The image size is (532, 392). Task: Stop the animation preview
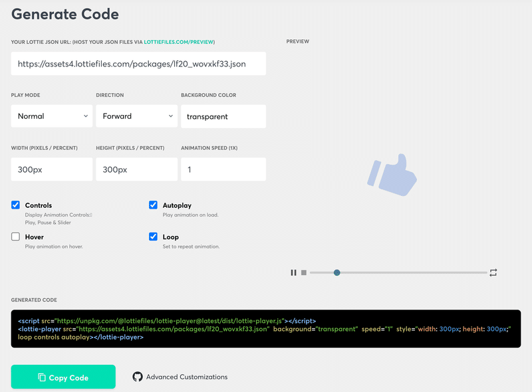304,272
